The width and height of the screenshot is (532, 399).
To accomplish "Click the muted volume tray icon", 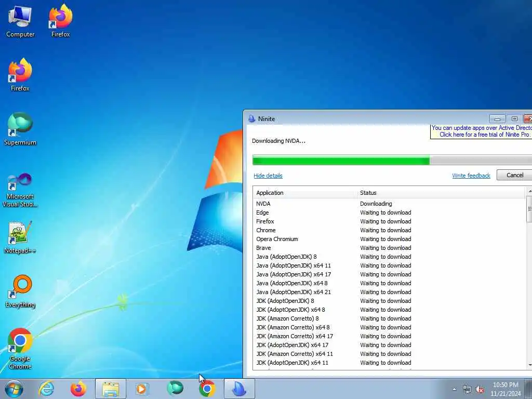I will (480, 390).
